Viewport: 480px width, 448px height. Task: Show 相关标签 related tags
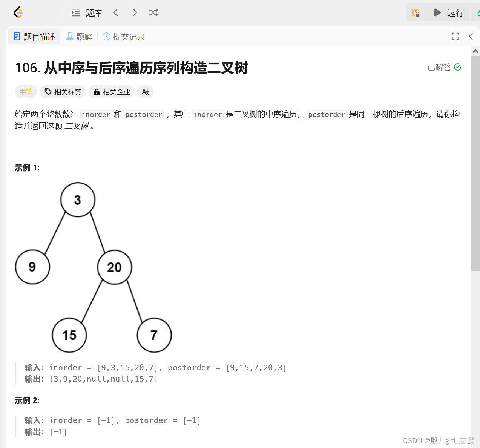tap(63, 92)
